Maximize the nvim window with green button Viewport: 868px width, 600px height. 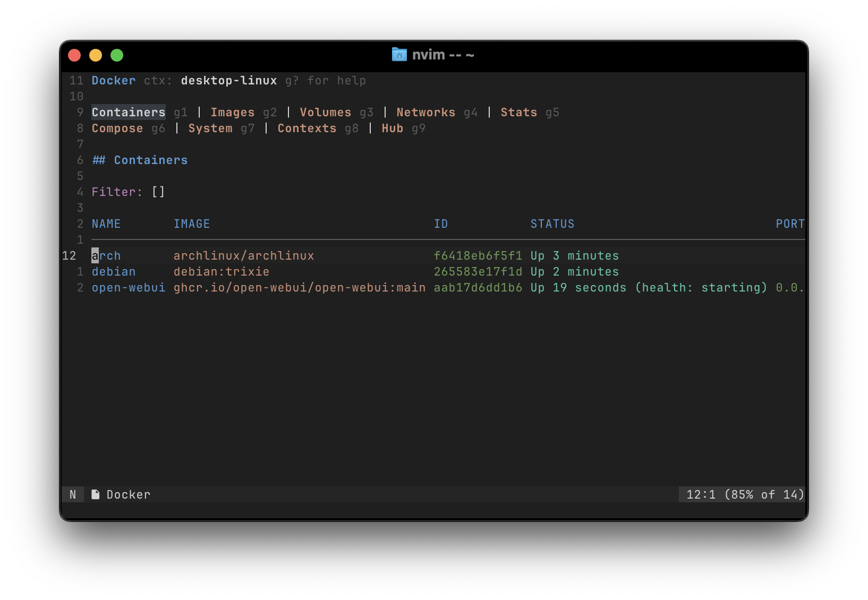point(117,55)
